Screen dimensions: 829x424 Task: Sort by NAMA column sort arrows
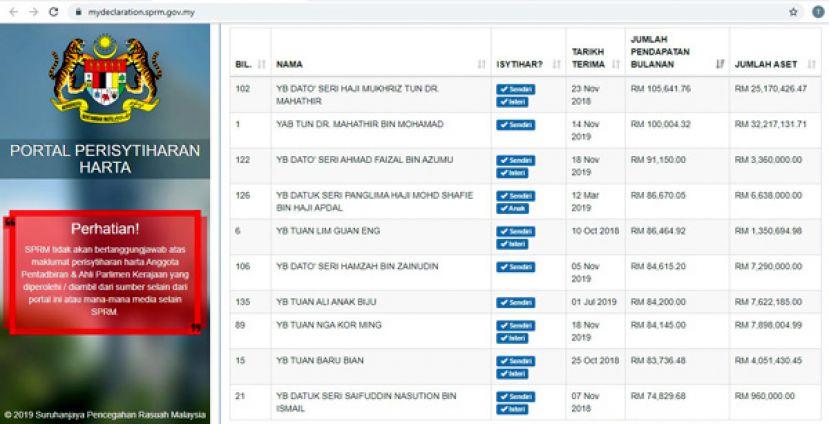(482, 64)
